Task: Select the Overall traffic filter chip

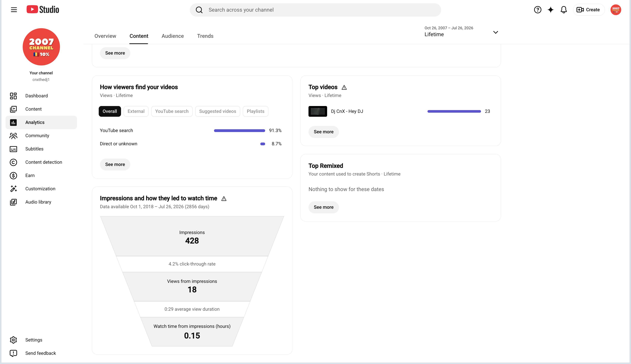Action: 110,111
